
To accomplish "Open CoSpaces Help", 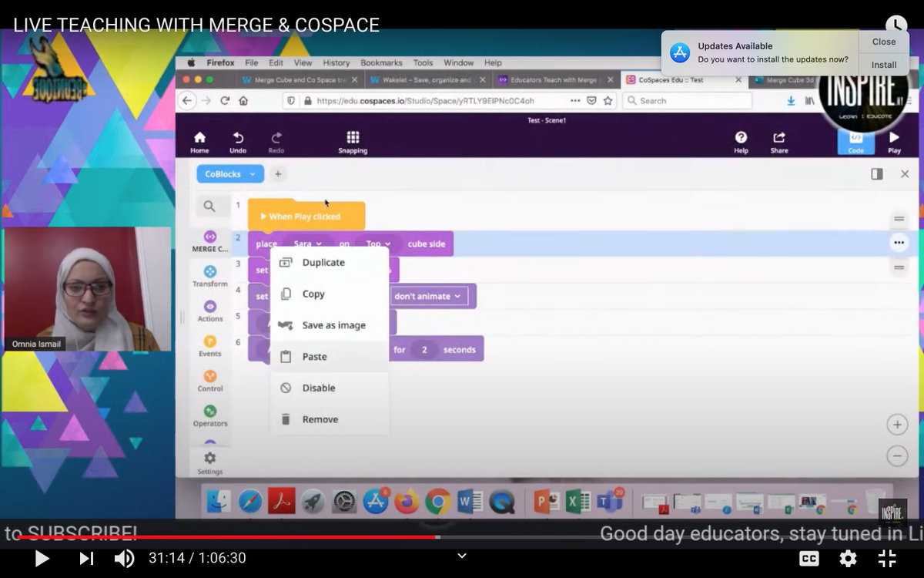I will [x=741, y=141].
